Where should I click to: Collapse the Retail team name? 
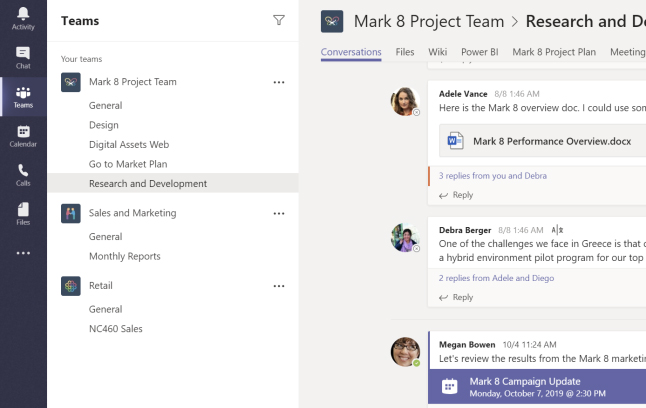point(101,286)
